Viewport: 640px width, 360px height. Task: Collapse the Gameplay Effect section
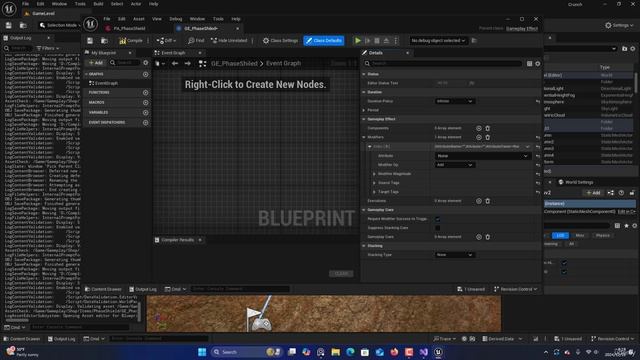(x=364, y=119)
